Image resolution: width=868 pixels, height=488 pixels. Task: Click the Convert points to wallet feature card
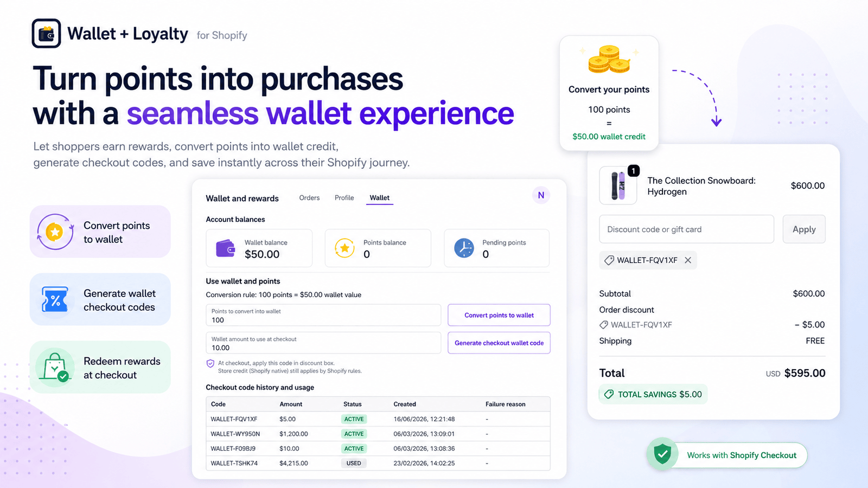coord(100,232)
